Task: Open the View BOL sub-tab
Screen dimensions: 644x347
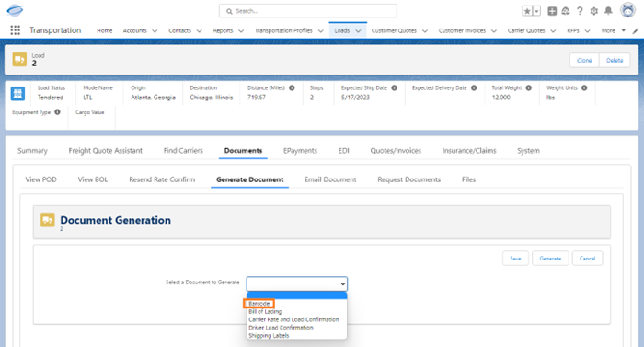Action: pos(93,179)
